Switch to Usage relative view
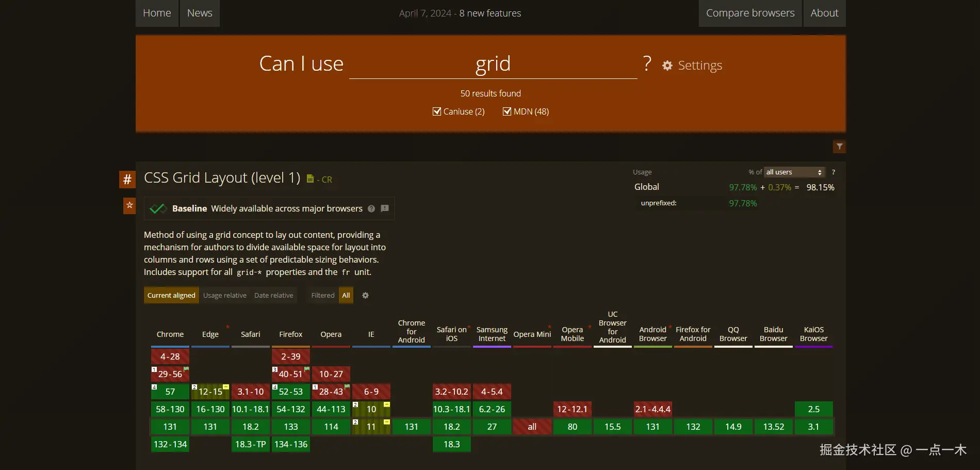This screenshot has height=470, width=980. click(x=225, y=295)
